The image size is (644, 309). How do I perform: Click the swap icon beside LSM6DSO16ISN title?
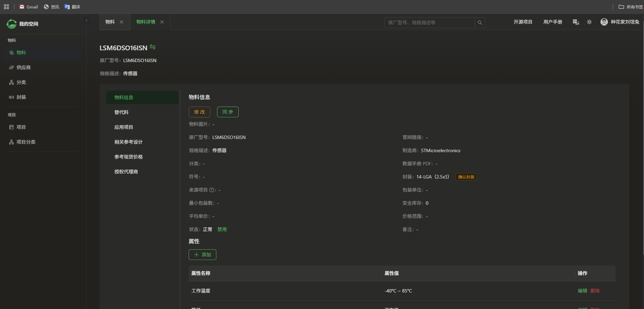(153, 47)
